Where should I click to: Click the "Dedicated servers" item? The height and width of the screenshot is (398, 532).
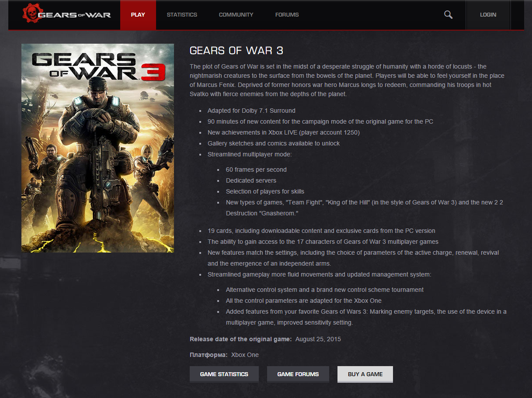251,180
